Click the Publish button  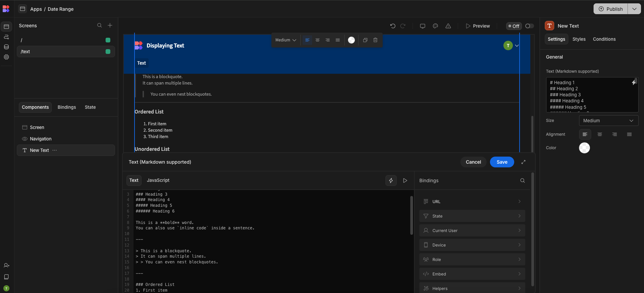coord(611,9)
